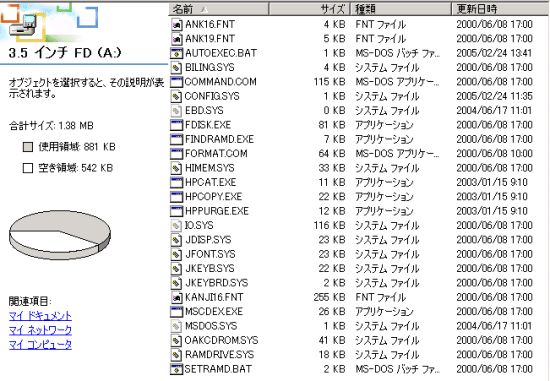This screenshot has height=381, width=550.
Task: Select the JKEYBRD.SYS file icon
Action: point(176,283)
